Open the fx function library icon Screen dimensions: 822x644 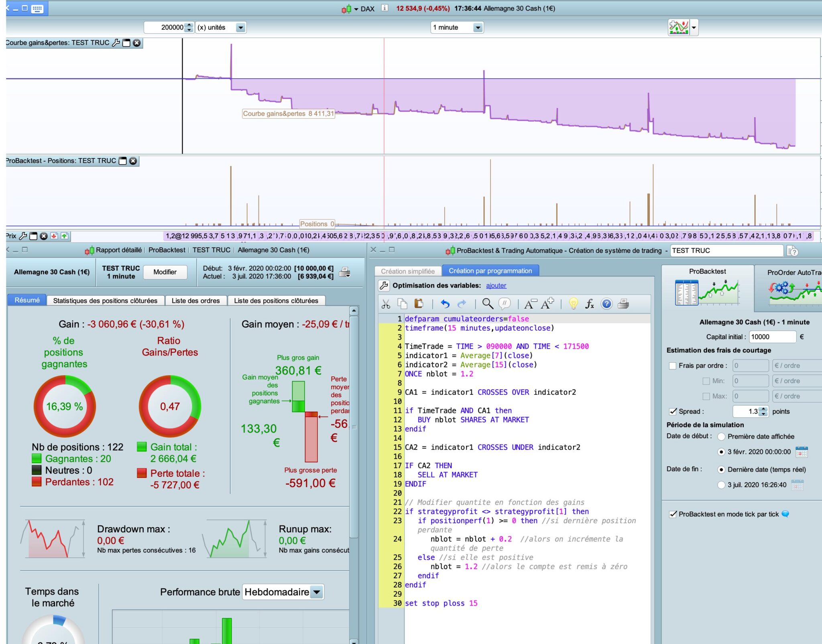click(589, 304)
